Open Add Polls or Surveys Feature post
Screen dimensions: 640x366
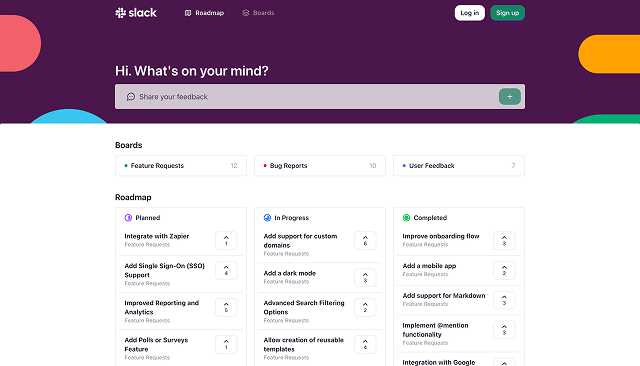(156, 344)
